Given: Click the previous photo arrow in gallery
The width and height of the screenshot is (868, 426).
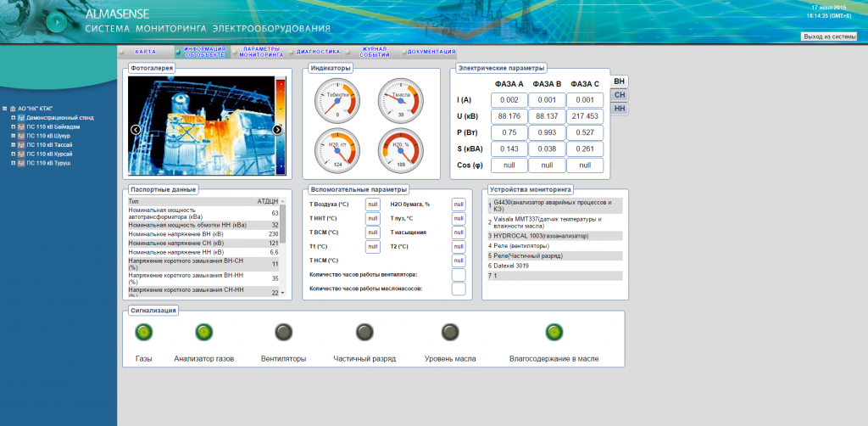Looking at the screenshot, I should (x=136, y=130).
